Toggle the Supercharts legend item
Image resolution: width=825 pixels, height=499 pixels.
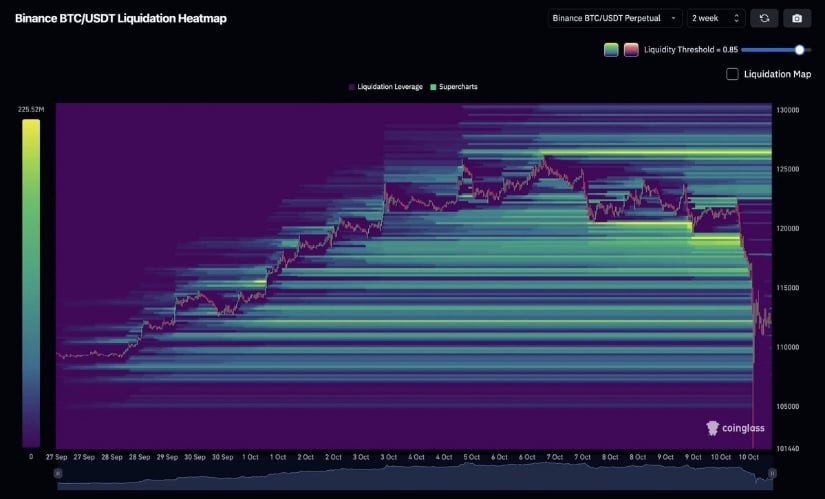click(x=453, y=87)
